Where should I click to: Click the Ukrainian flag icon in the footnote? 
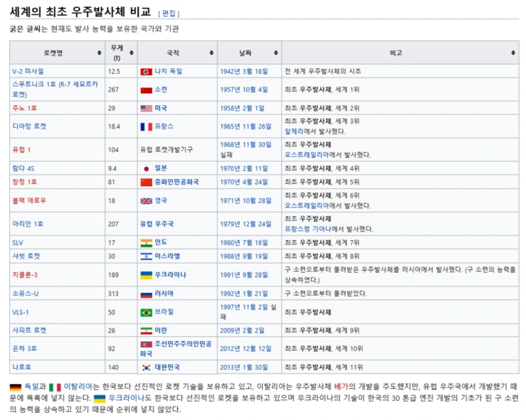[100, 399]
